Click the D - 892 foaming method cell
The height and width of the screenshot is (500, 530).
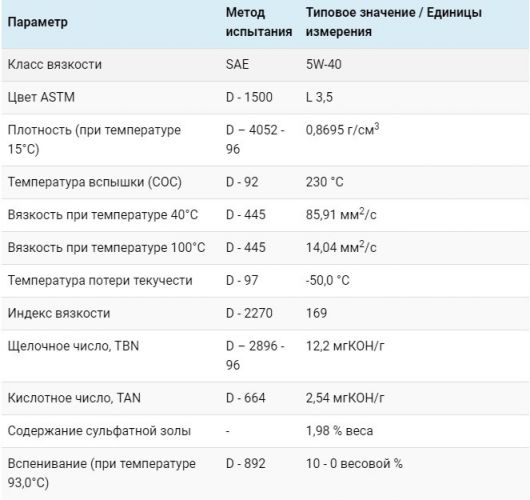246,463
